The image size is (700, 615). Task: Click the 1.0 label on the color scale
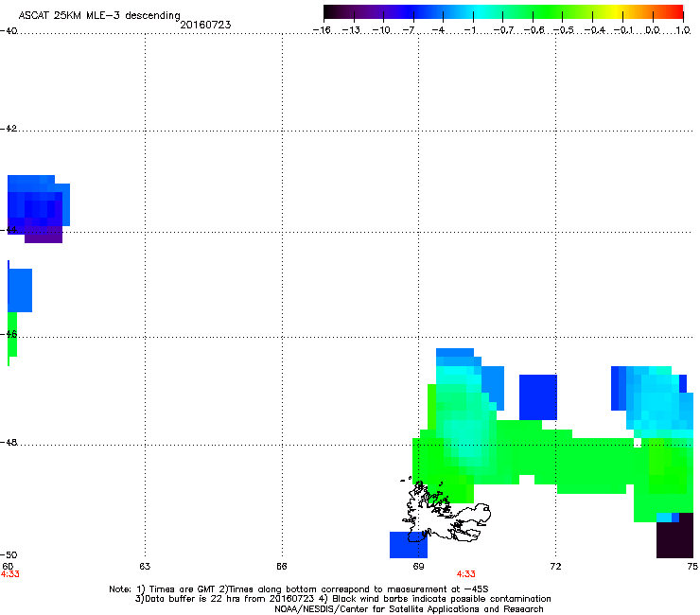point(683,30)
